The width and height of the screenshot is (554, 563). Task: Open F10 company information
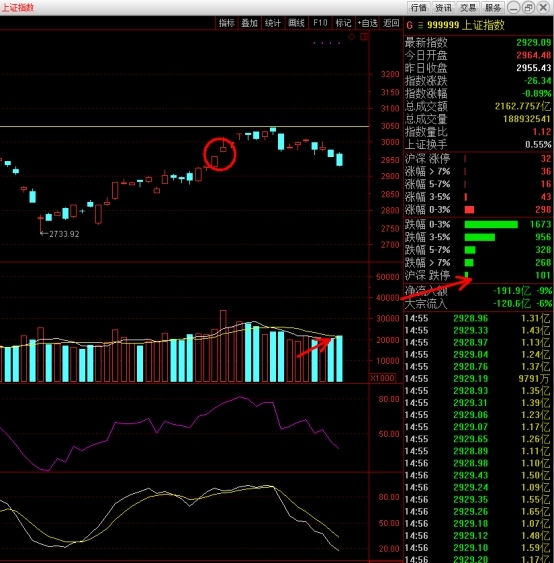pyautogui.click(x=320, y=23)
